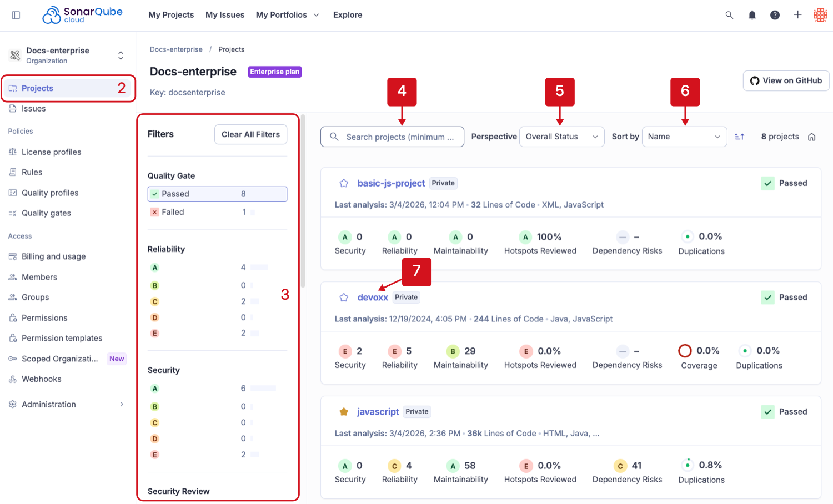Expand the Administration sidebar section
833x504 pixels.
(x=67, y=404)
